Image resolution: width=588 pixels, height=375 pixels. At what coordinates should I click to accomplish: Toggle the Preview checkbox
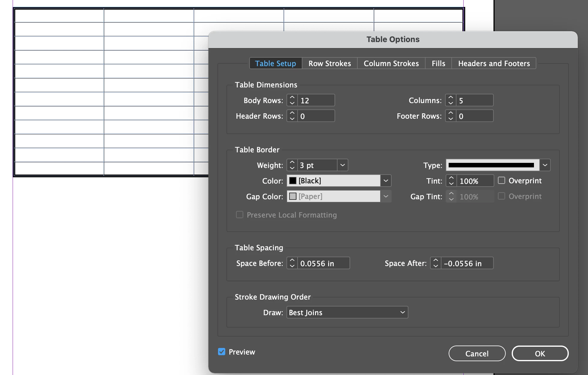click(x=222, y=352)
